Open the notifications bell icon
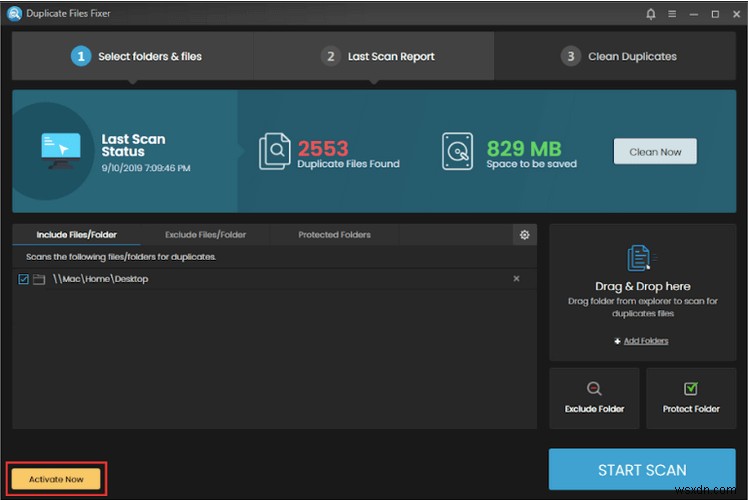The height and width of the screenshot is (500, 748). click(652, 15)
